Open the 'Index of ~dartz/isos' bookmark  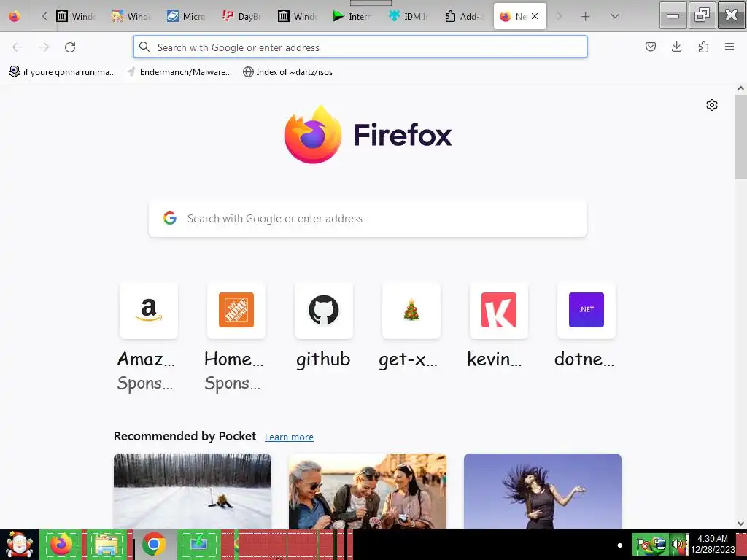287,72
